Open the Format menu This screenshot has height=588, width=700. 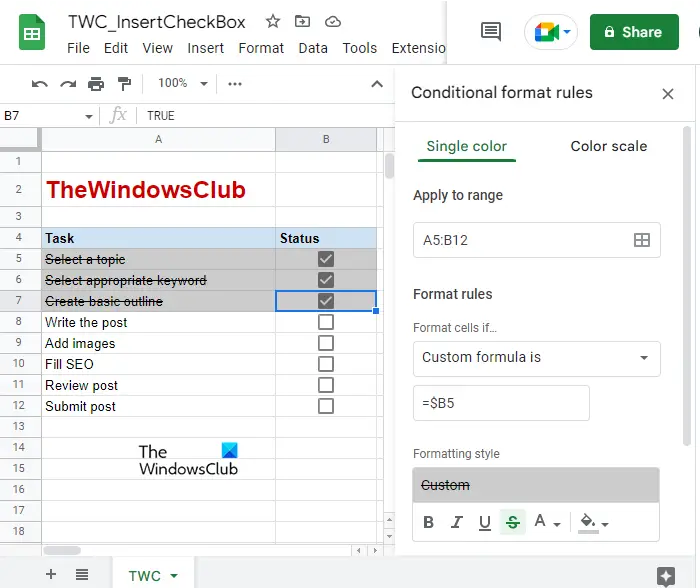(261, 48)
